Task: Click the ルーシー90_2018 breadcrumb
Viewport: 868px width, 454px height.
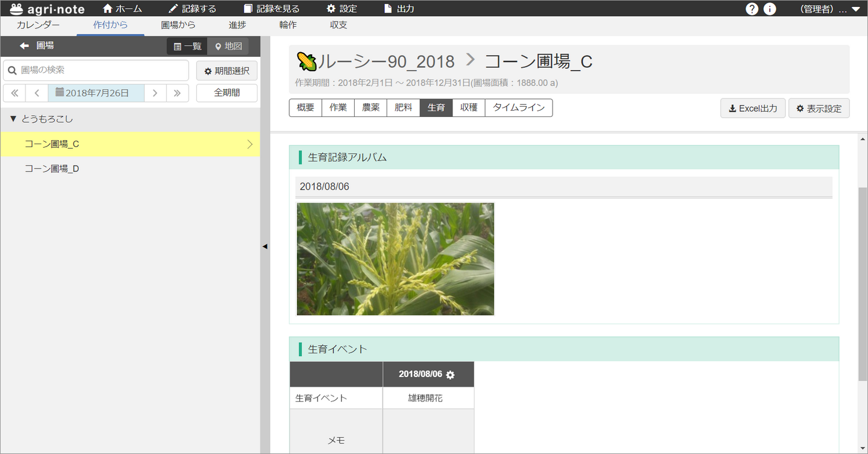Action: [386, 61]
